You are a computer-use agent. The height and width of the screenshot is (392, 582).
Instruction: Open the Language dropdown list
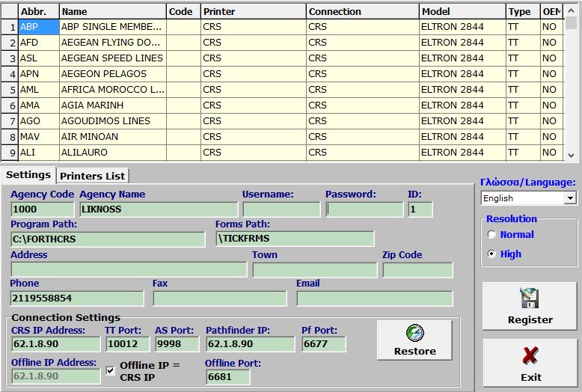(x=570, y=198)
